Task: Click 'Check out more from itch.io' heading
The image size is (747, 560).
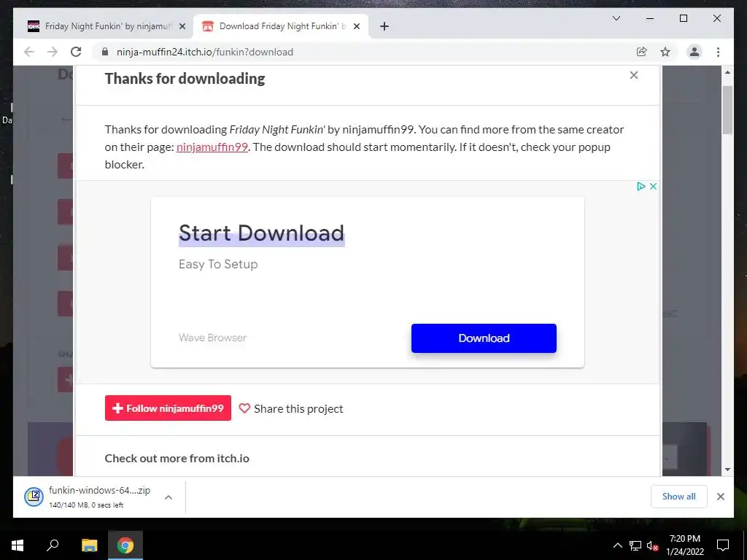Action: tap(177, 458)
